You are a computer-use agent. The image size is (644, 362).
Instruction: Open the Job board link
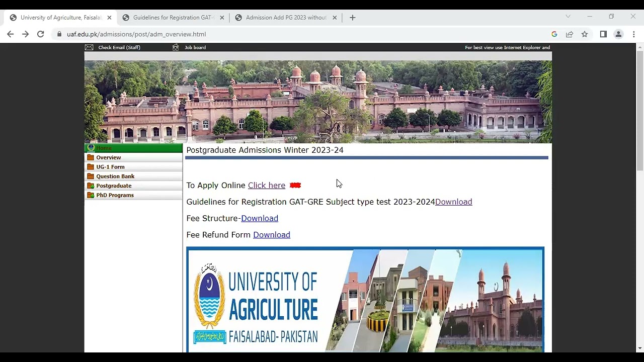pyautogui.click(x=195, y=47)
